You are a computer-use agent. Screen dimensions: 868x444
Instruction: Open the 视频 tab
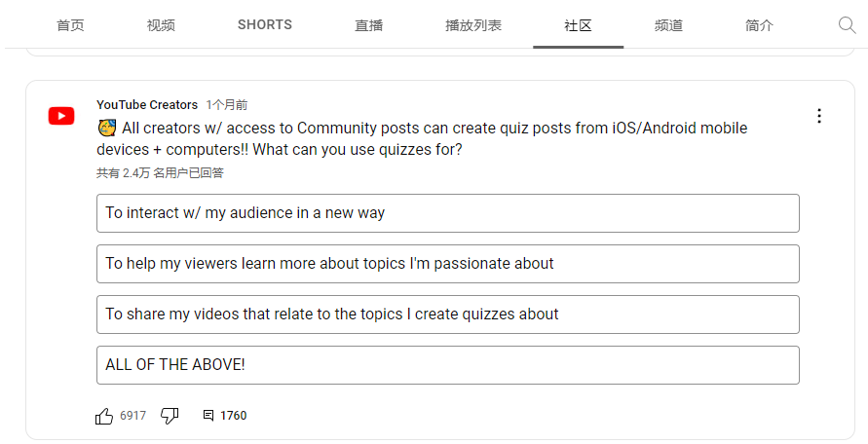[161, 25]
